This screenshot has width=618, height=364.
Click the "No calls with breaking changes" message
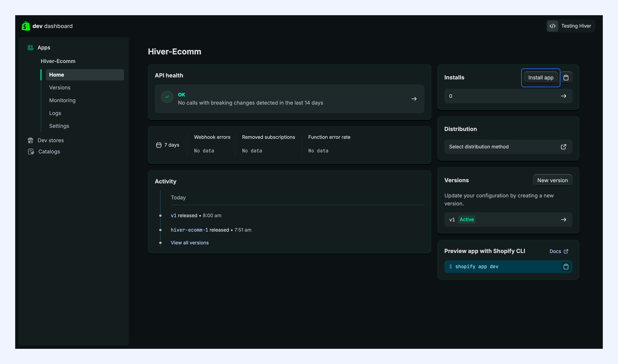(251, 103)
